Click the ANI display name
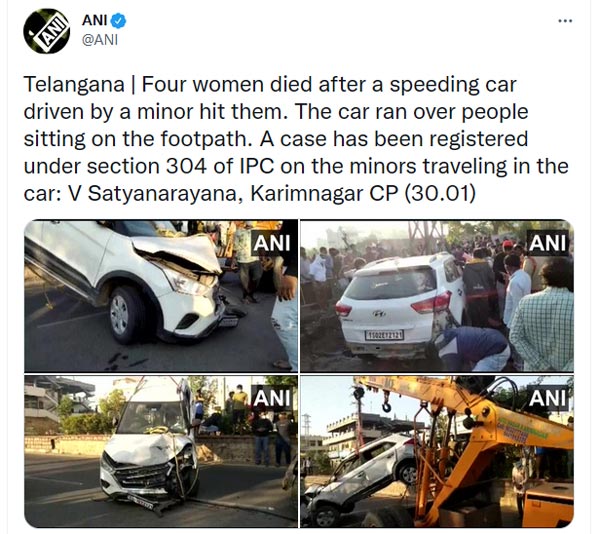This screenshot has width=600, height=534. (94, 20)
